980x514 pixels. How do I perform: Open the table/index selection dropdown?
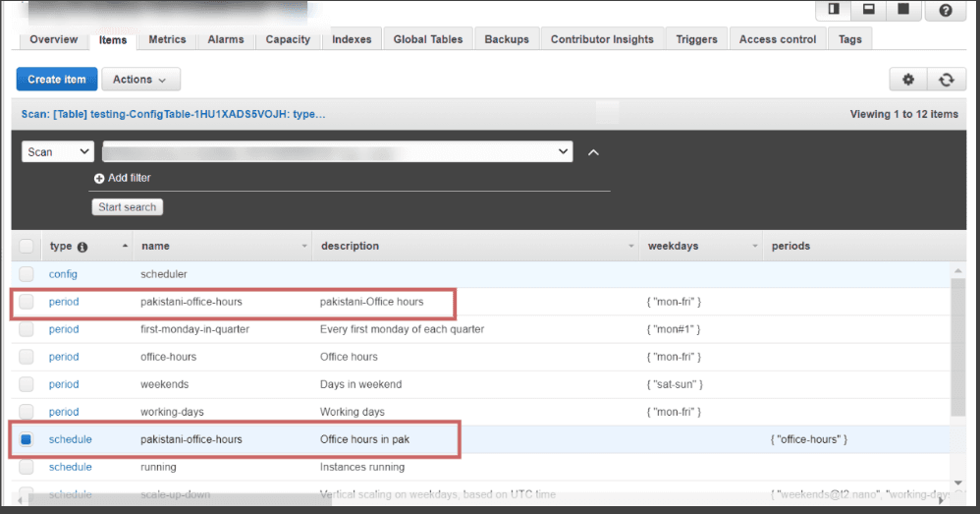[338, 152]
